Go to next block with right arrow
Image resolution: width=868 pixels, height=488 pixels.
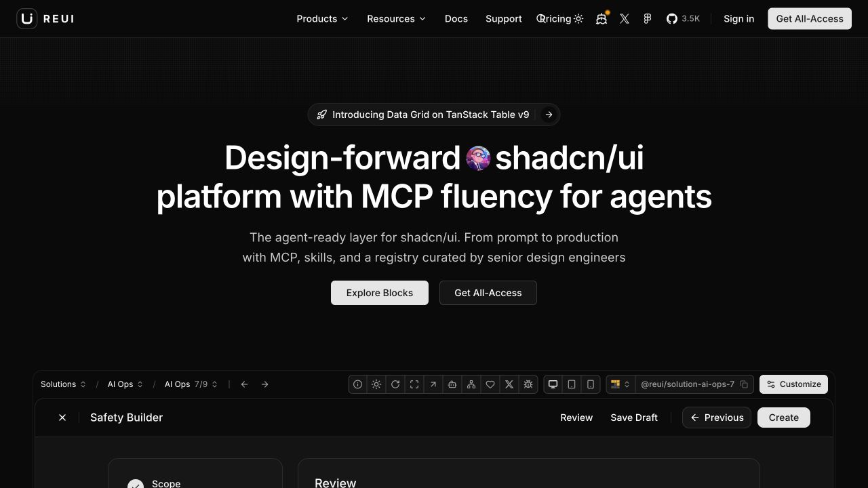pyautogui.click(x=265, y=384)
